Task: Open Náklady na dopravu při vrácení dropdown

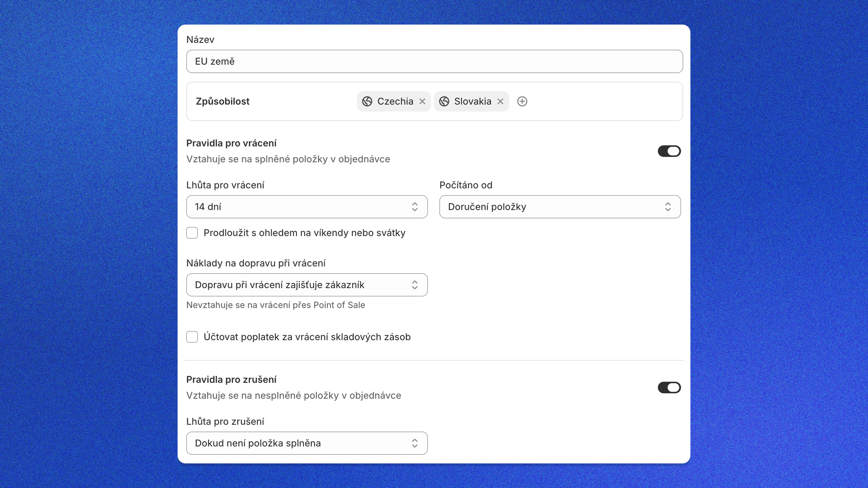Action: pyautogui.click(x=307, y=285)
